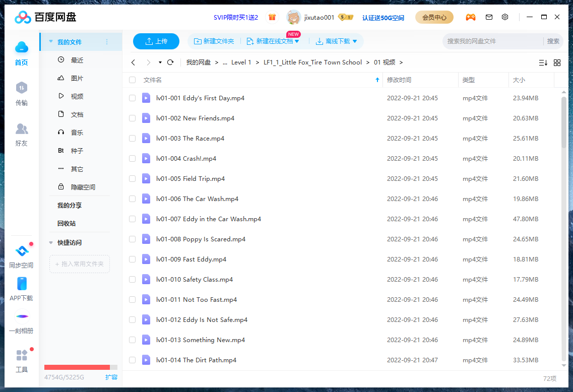Screen dimensions: 573x392
Task: Open the Recycle Bin (回收站) item
Action: pyautogui.click(x=67, y=224)
